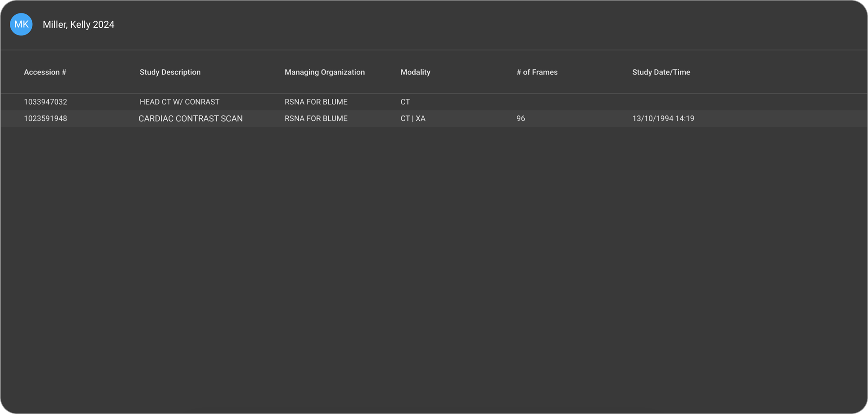Click RSNA FOR BLUME in the cardiac scan row

[316, 119]
